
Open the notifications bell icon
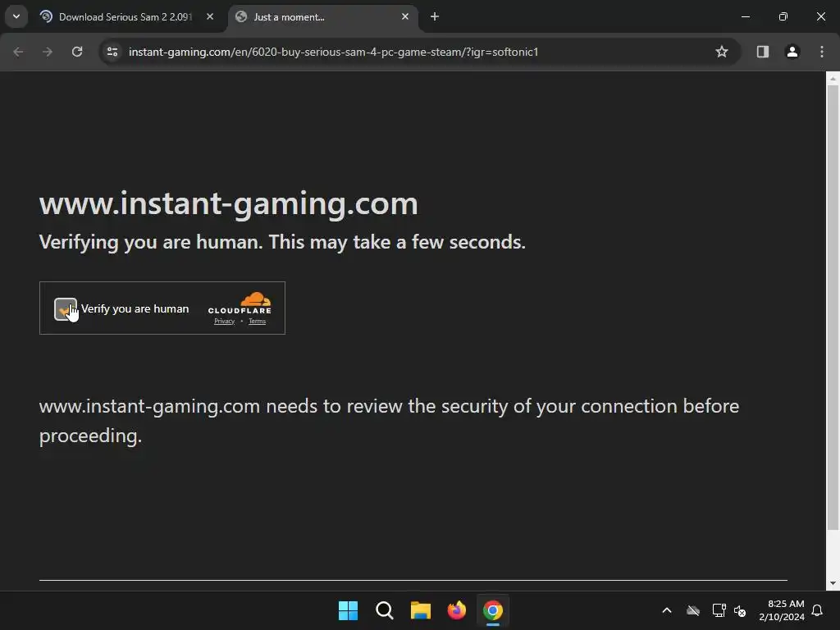click(818, 610)
